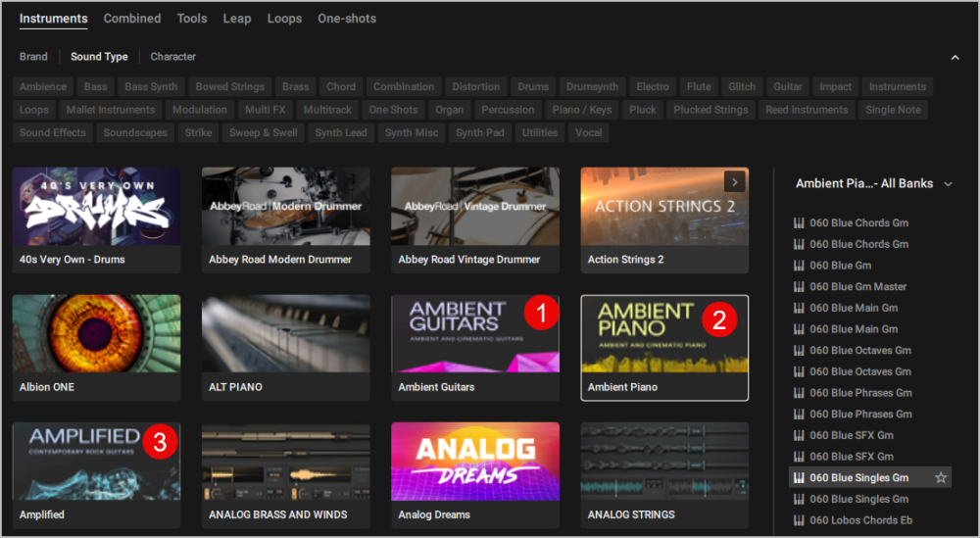
Task: Pick the Vocal tag
Action: pos(588,133)
